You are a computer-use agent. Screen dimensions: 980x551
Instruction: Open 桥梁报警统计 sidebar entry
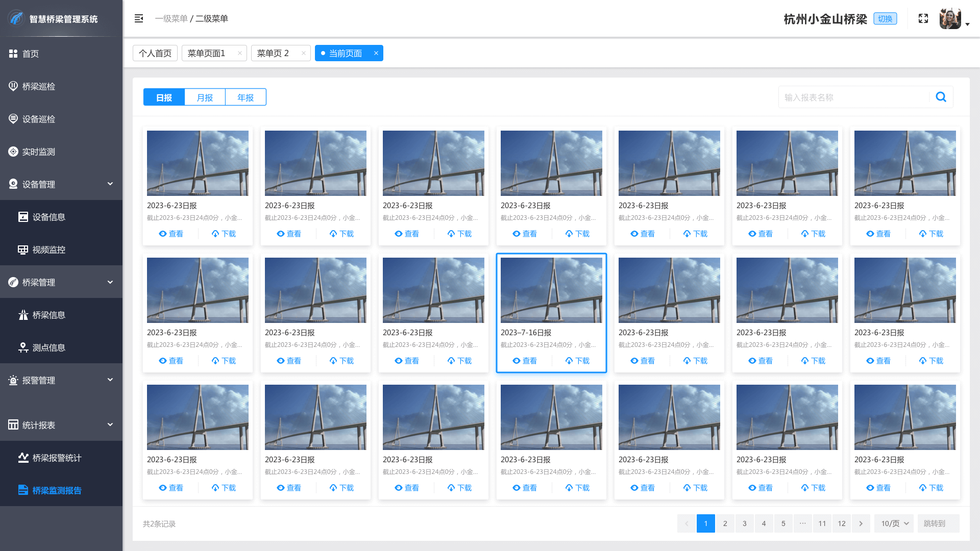[57, 458]
